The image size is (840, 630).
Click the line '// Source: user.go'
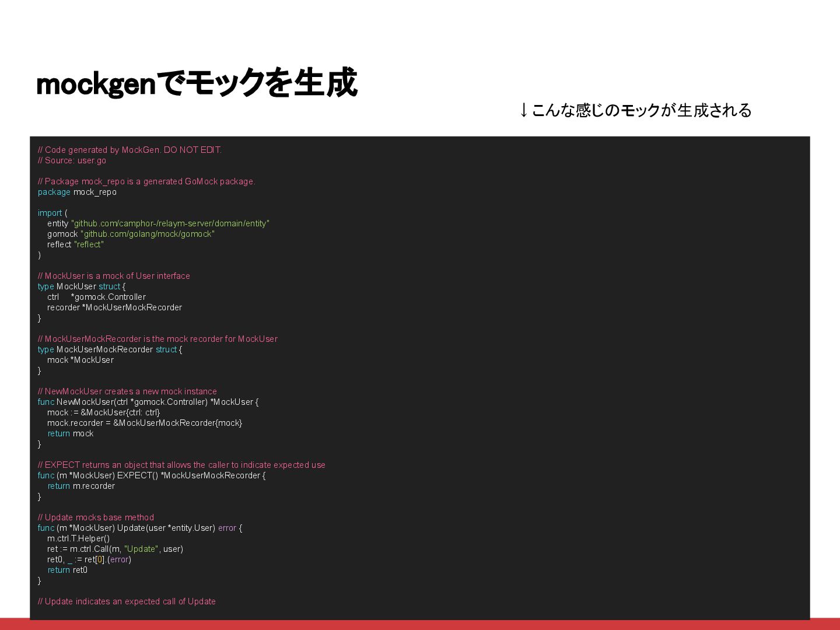click(x=72, y=160)
